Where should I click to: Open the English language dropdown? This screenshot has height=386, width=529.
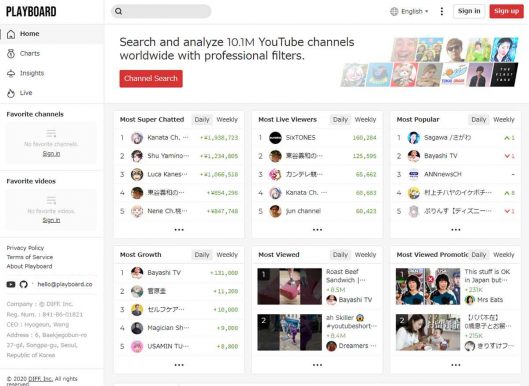[x=409, y=11]
